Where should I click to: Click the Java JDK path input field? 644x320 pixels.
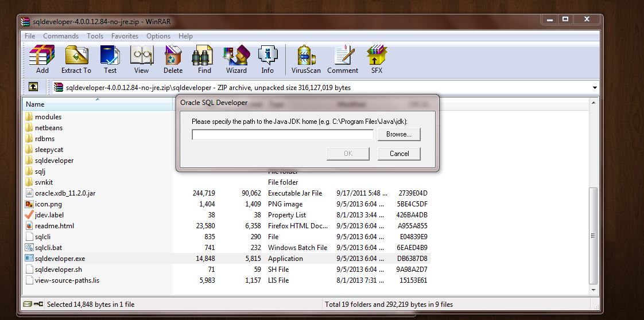(x=282, y=135)
